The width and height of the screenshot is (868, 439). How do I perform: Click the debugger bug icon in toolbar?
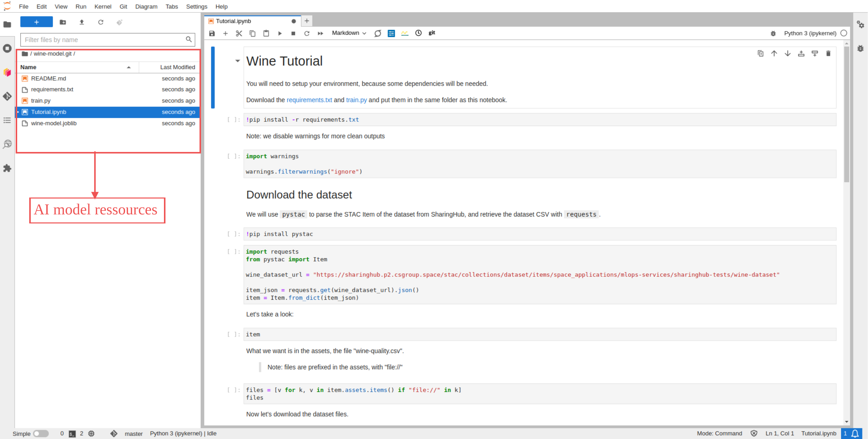point(773,33)
